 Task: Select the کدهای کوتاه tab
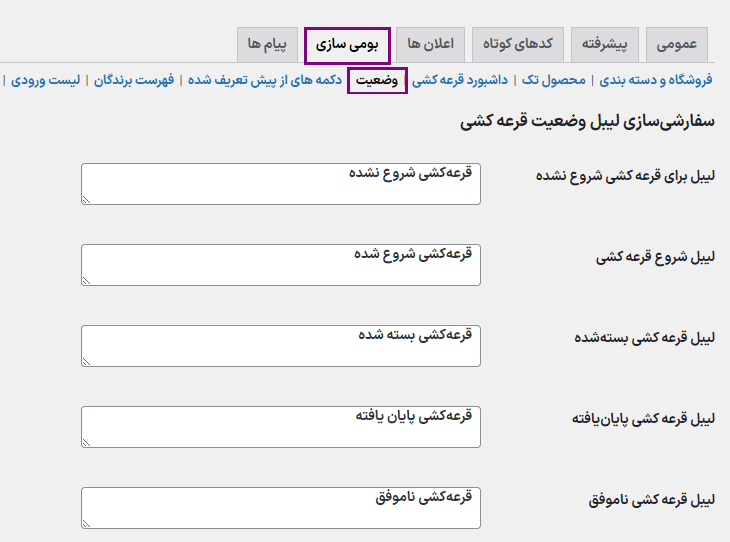click(x=519, y=45)
